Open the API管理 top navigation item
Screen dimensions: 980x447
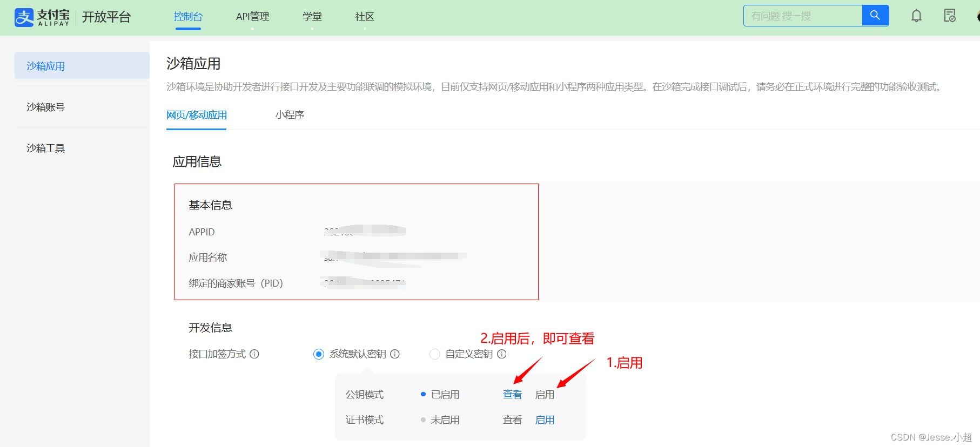252,17
